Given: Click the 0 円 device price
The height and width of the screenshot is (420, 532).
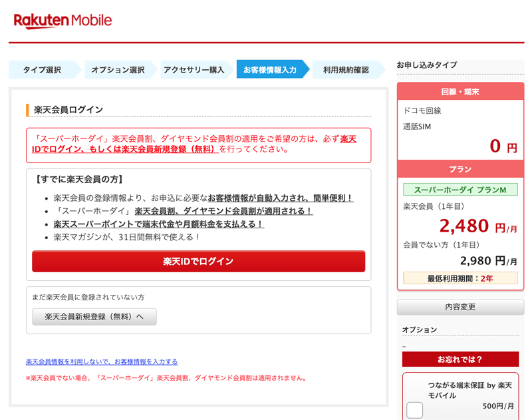Looking at the screenshot, I should click(x=503, y=146).
